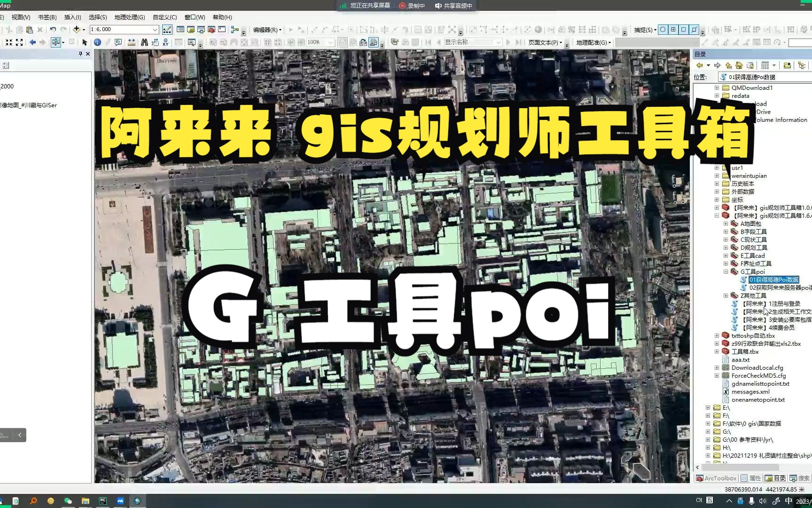
Task: Click the Connect To Folder icon in Catalog
Action: (787, 65)
